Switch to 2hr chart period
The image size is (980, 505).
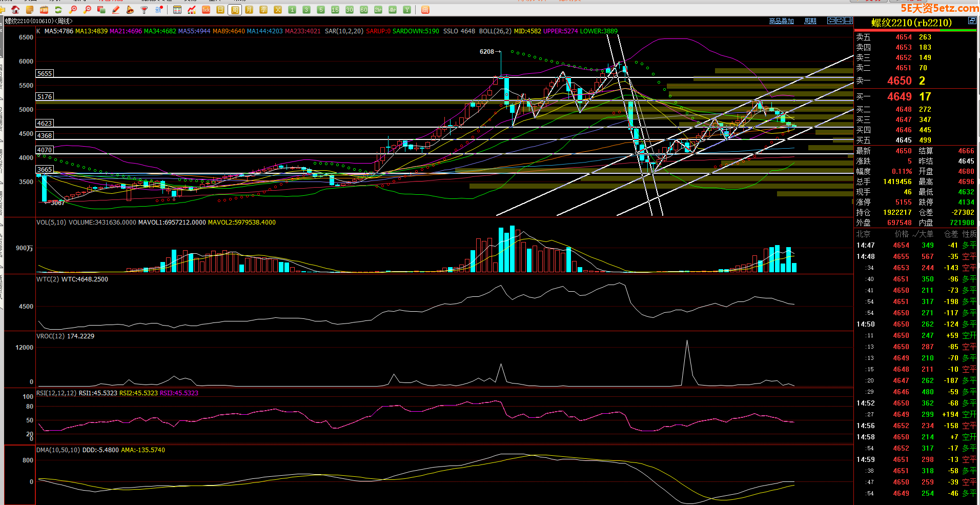tap(378, 10)
